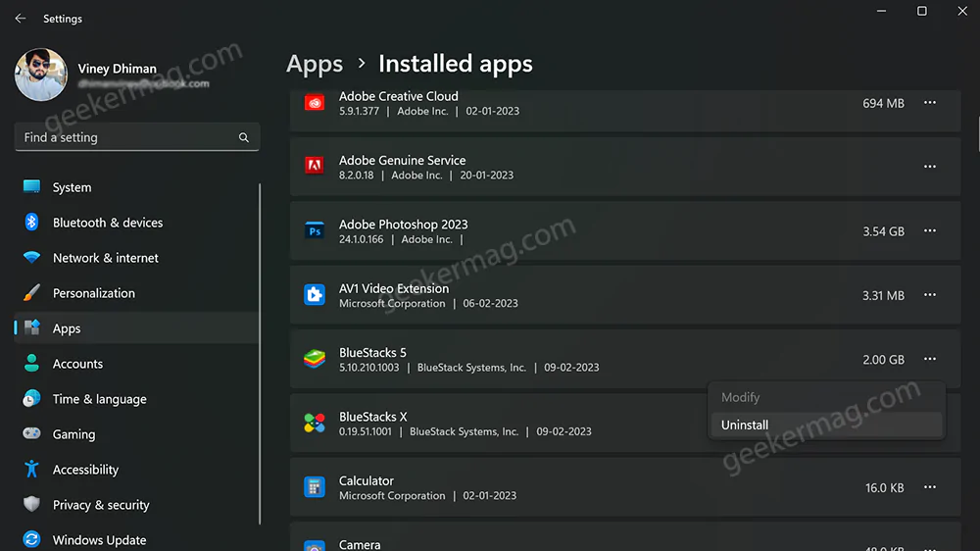Click the BlueStacks 5 app icon
This screenshot has height=551, width=980.
[315, 359]
